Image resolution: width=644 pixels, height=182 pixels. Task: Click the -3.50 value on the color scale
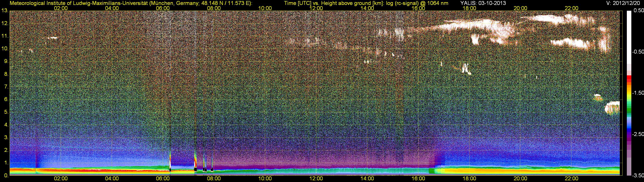point(638,176)
